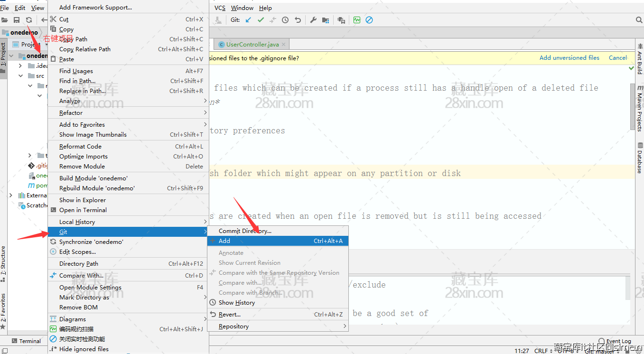644x354 pixels.
Task: Click Cancel in the gitignore notification bar
Action: coord(617,58)
